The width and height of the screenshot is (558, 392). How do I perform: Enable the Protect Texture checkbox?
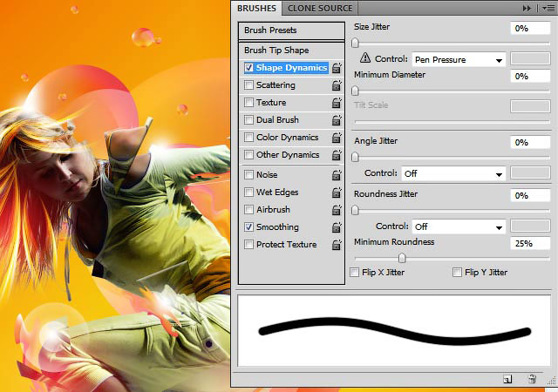click(x=248, y=245)
